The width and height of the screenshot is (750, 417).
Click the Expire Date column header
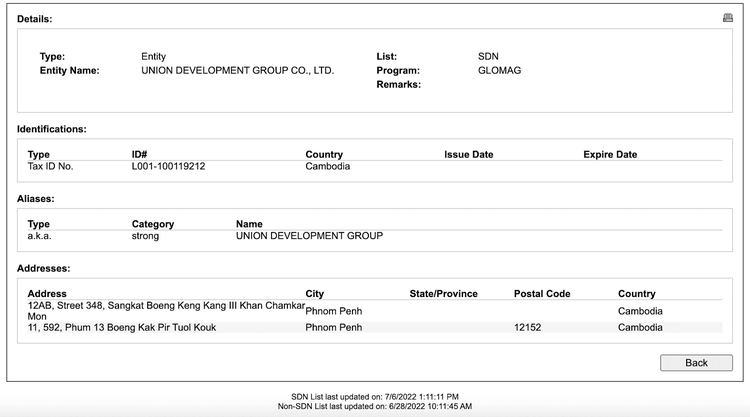pyautogui.click(x=610, y=155)
